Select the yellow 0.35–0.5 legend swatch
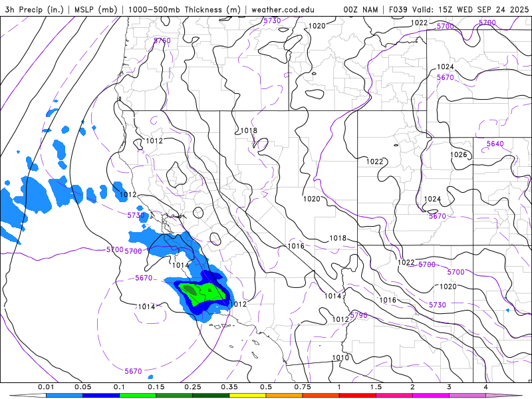532x399 pixels. (247, 396)
